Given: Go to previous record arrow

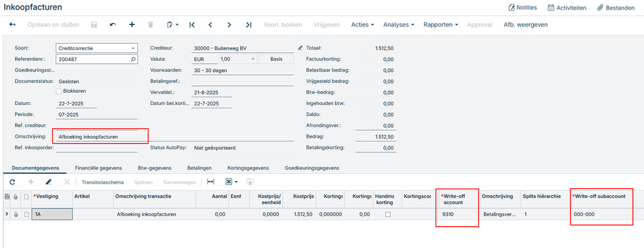Looking at the screenshot, I should [x=210, y=24].
